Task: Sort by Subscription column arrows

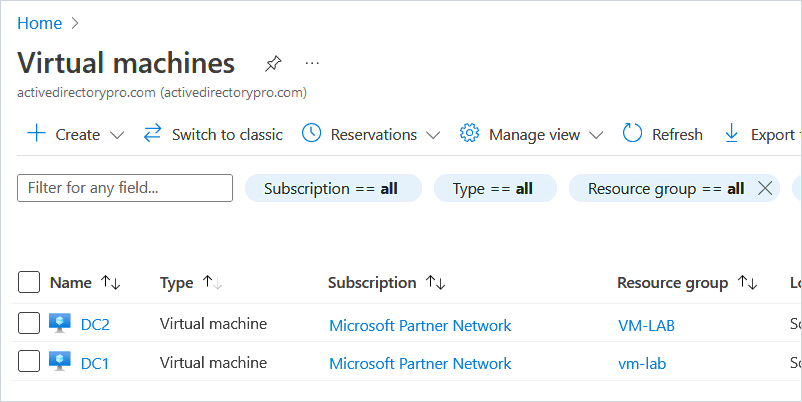Action: pyautogui.click(x=436, y=282)
